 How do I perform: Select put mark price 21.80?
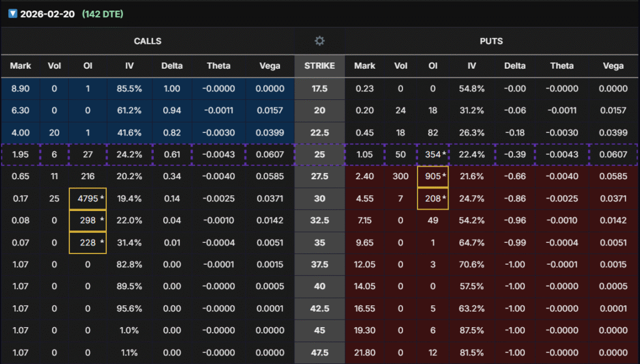click(364, 351)
